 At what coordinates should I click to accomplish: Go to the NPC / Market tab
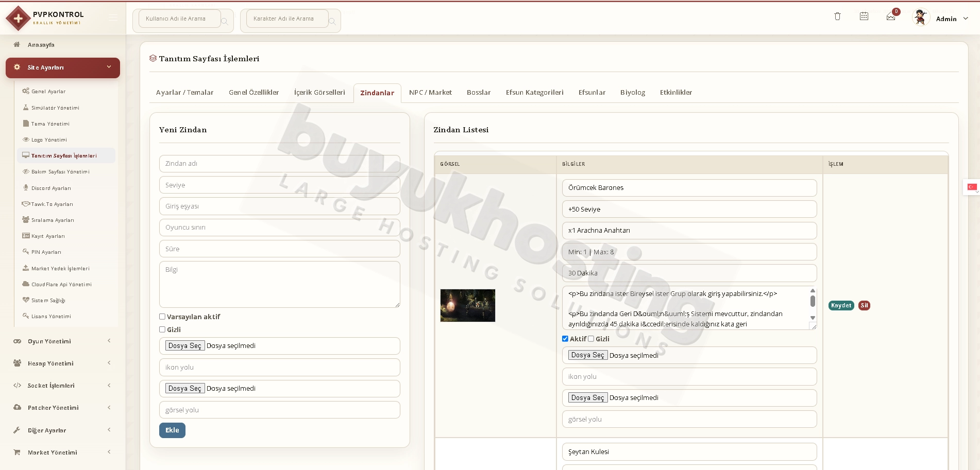430,93
